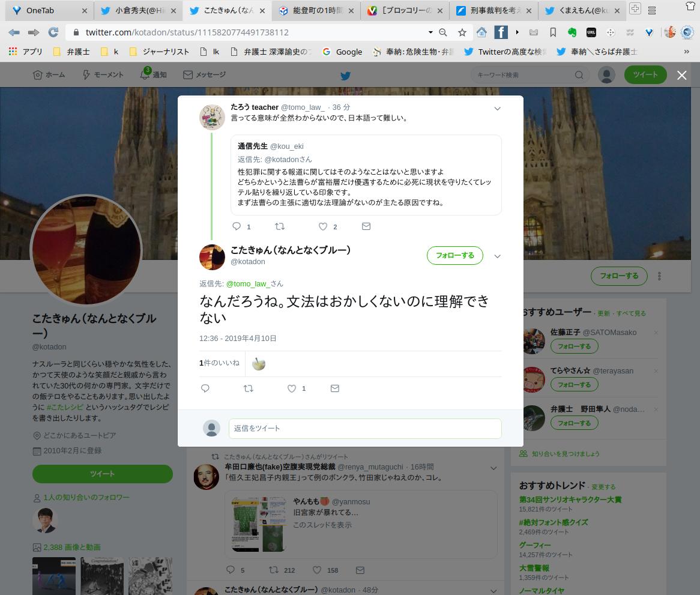Click the new tab plus button
Viewport: 700px width, 595px height.
click(635, 8)
